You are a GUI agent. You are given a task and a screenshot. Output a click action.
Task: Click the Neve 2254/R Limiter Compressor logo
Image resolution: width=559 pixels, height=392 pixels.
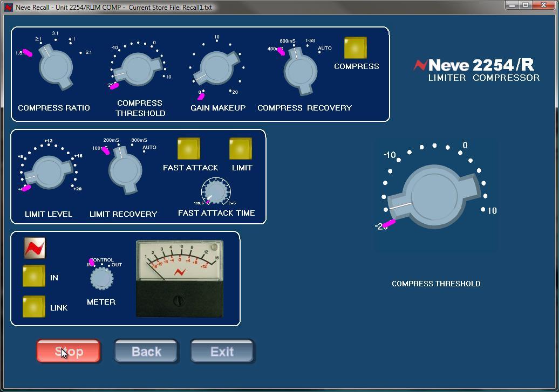pyautogui.click(x=476, y=70)
